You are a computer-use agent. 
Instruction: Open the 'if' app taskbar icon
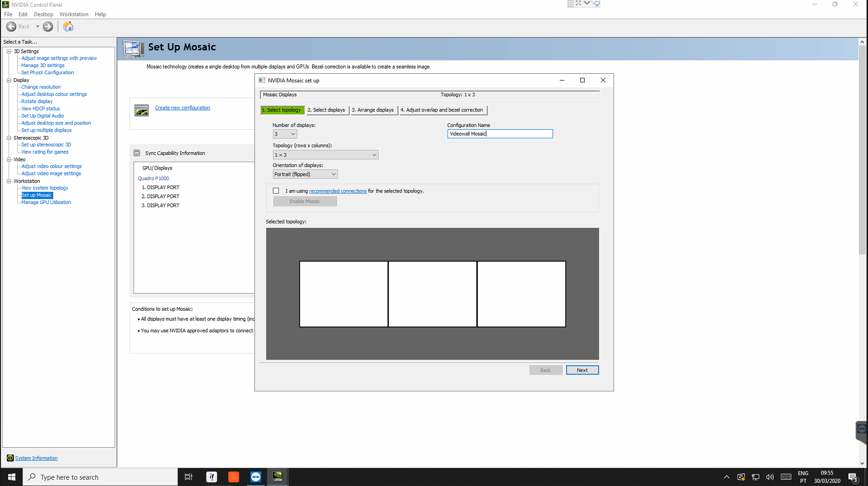click(212, 477)
